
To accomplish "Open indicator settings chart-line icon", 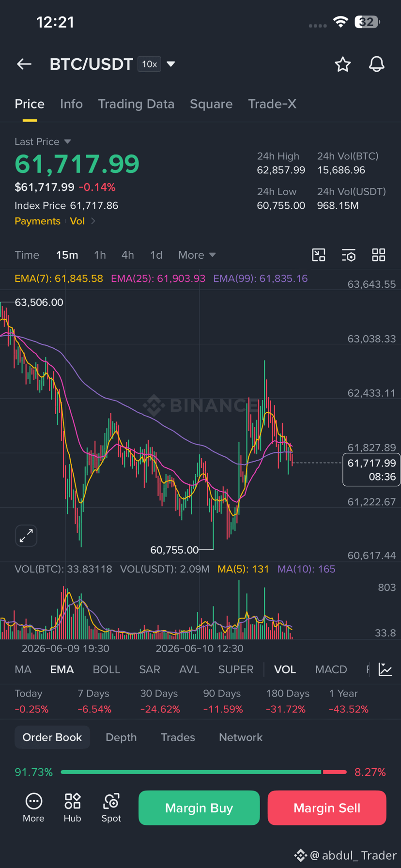I will click(386, 669).
